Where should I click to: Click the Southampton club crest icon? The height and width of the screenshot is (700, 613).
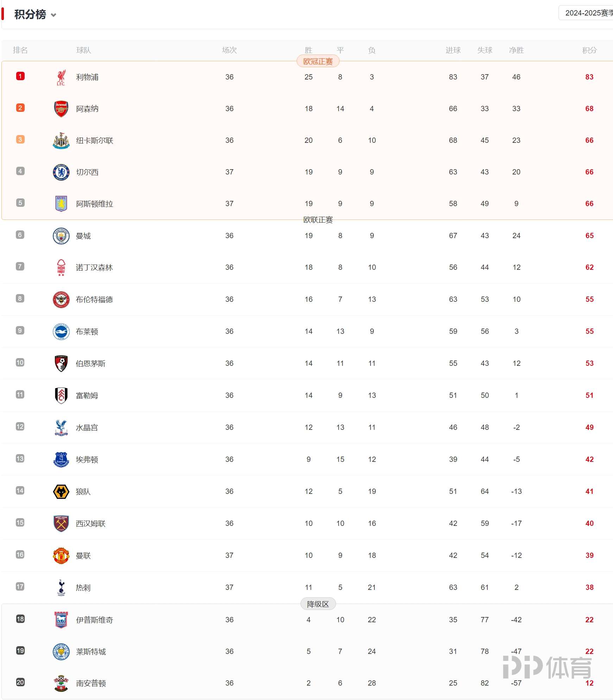[x=61, y=683]
